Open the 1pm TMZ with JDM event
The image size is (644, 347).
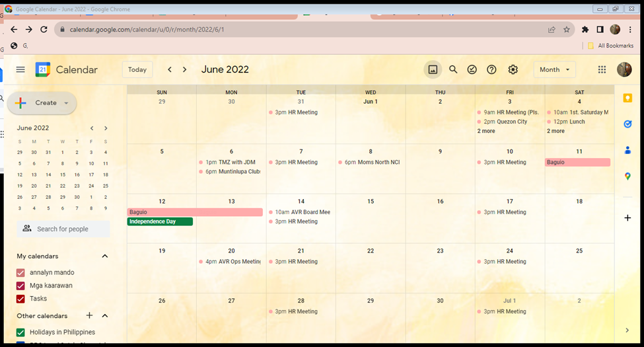[230, 162]
